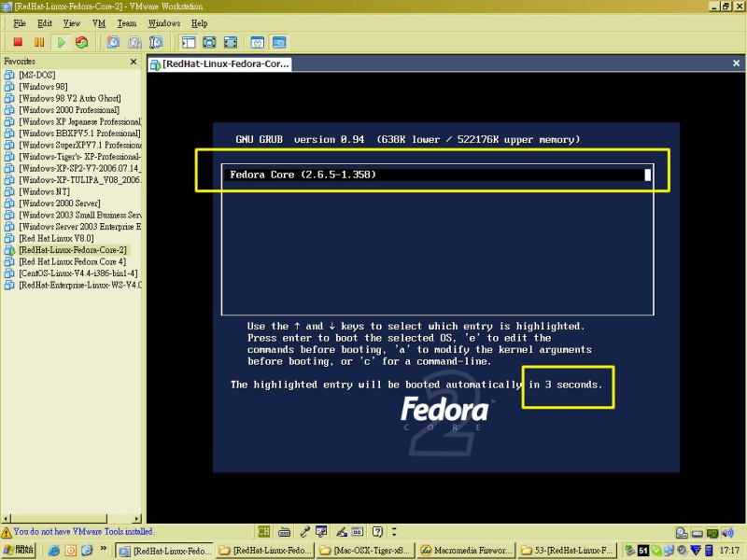Open the Team menu
Screen dimensions: 747x560
127,23
